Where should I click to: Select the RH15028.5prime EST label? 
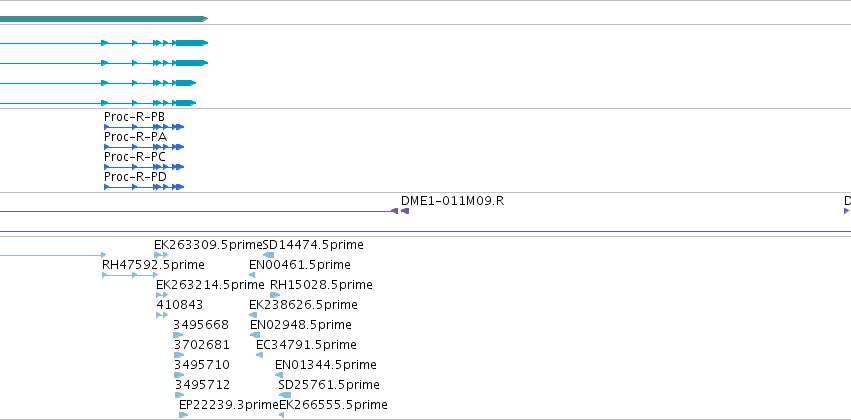pyautogui.click(x=321, y=285)
